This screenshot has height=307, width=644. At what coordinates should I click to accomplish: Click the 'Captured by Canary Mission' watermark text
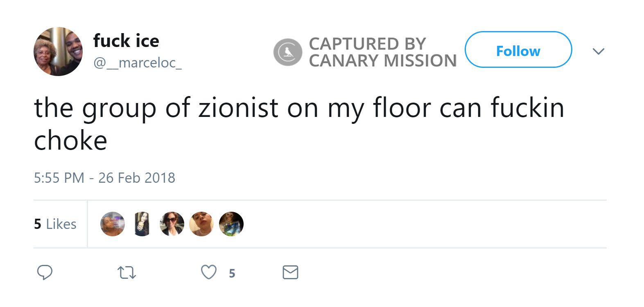[x=382, y=52]
